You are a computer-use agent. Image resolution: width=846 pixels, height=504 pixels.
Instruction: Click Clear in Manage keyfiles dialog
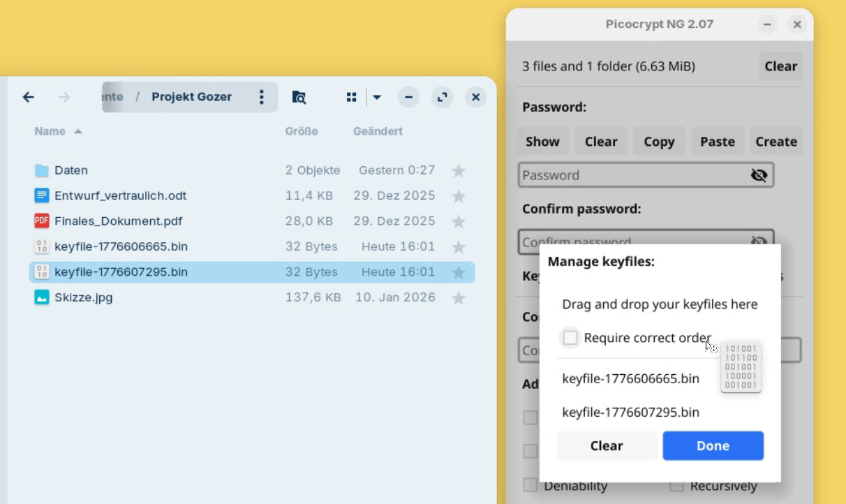(x=606, y=446)
